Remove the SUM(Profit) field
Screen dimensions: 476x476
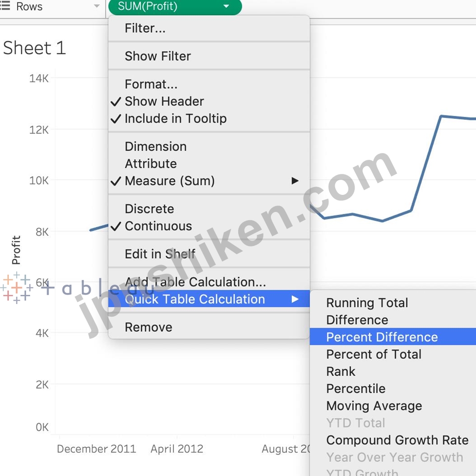[x=148, y=327]
